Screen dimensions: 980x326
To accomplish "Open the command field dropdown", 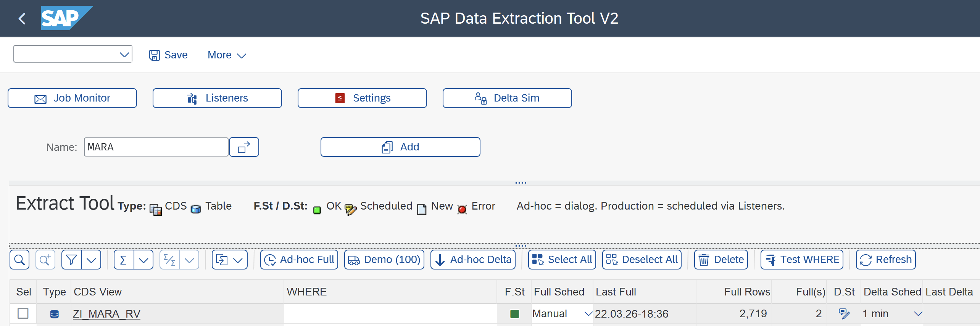I will (124, 54).
